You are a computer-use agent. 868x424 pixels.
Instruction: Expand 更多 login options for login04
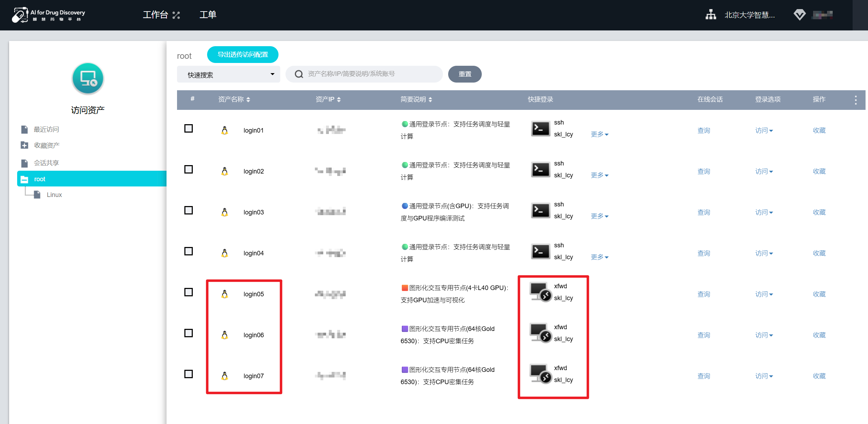click(x=600, y=257)
